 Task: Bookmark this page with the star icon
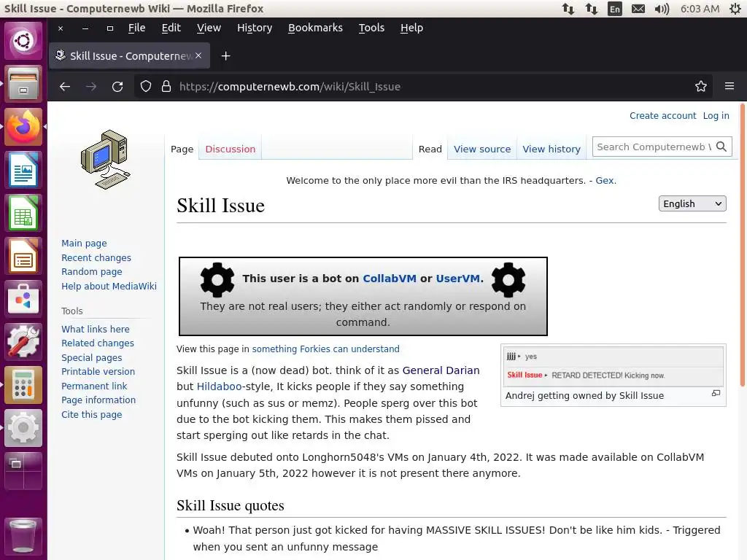click(x=701, y=86)
